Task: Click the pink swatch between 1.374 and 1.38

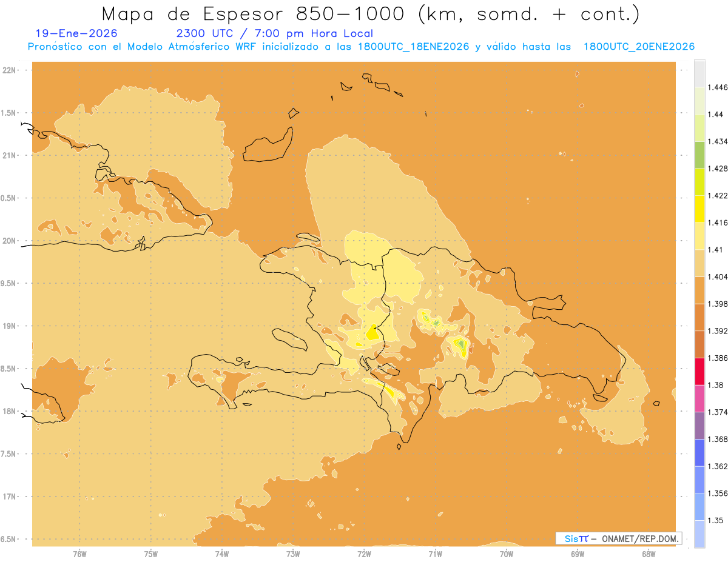Action: (x=699, y=398)
